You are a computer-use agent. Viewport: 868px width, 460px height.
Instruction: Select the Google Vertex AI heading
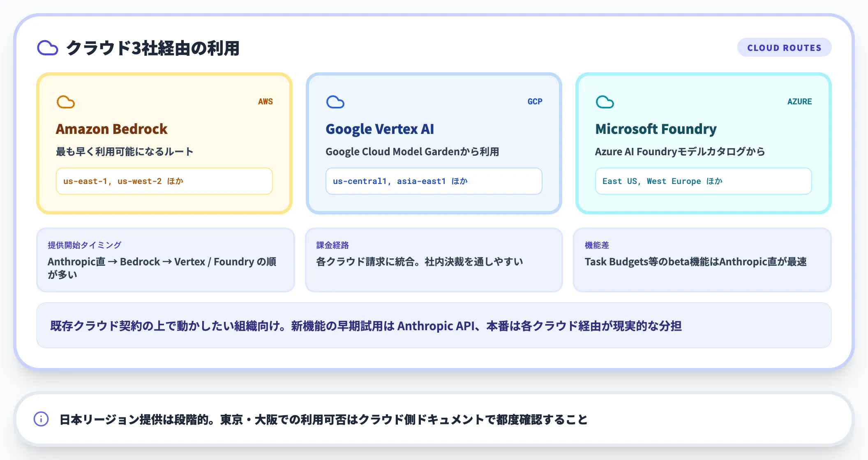coord(380,129)
